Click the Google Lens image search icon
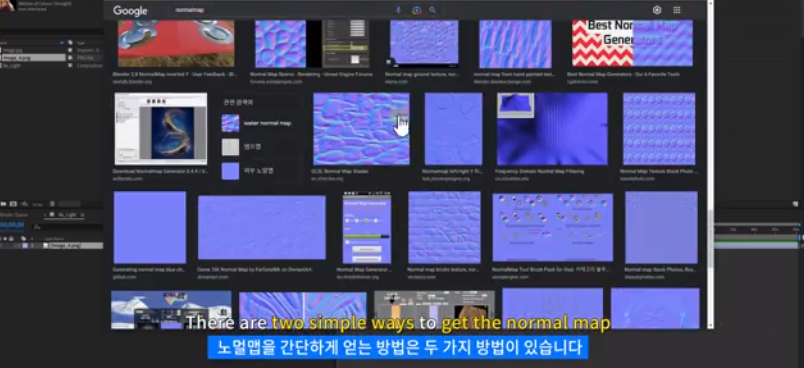 point(416,10)
